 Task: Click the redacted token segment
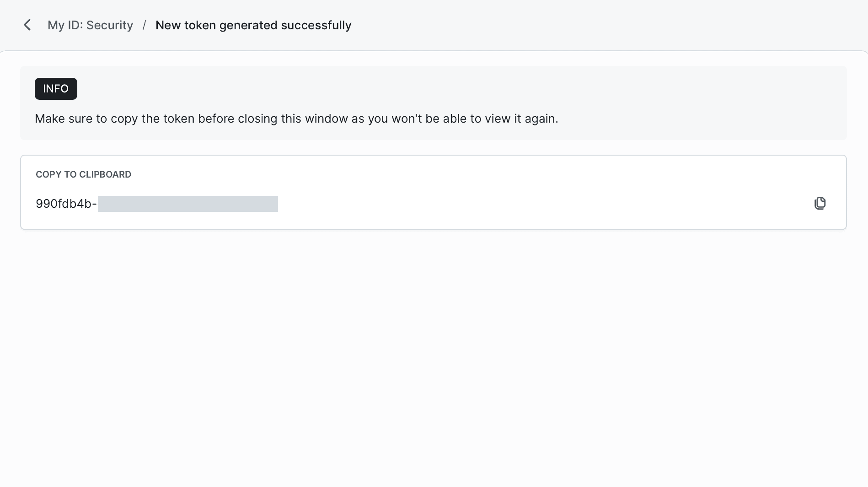(188, 204)
